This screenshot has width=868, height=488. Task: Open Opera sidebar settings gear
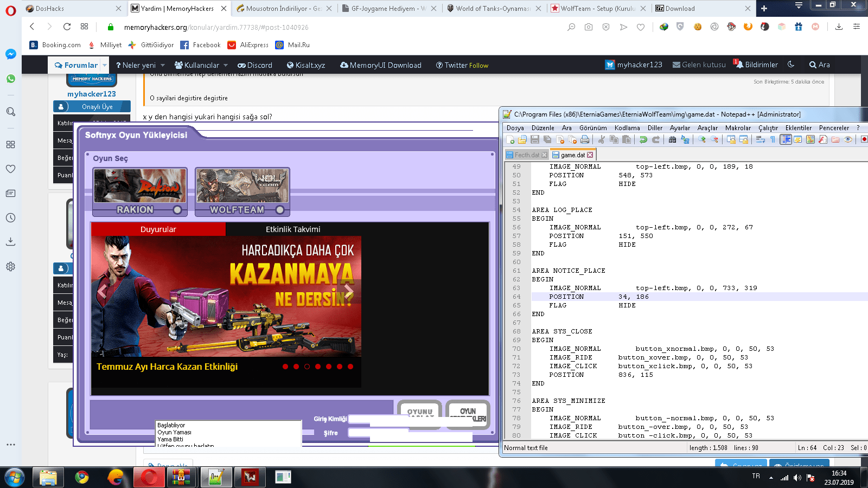(x=10, y=266)
